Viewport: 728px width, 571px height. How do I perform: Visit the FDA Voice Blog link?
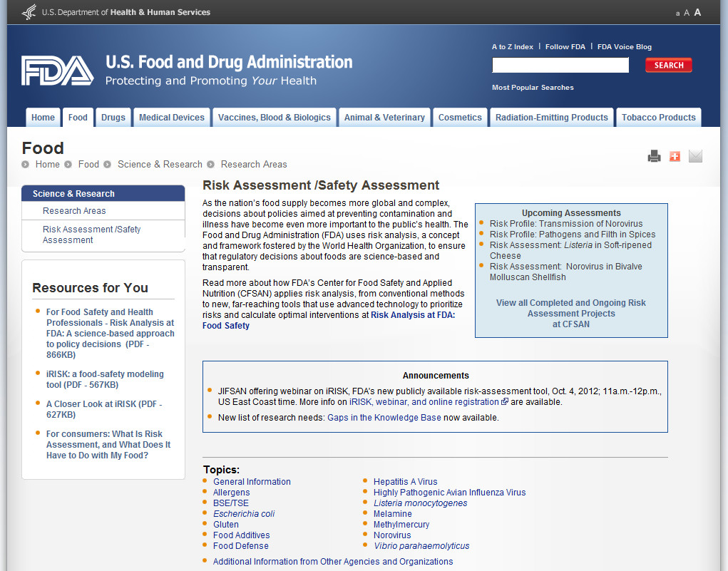[625, 47]
